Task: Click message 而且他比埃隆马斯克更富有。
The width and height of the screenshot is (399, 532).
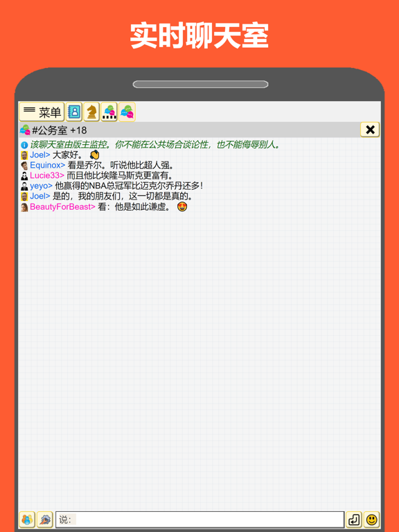Action: coord(120,176)
